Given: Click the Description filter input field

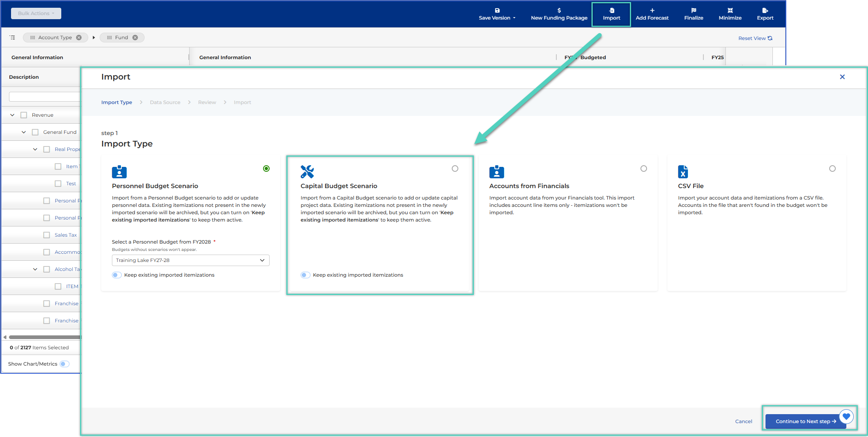Looking at the screenshot, I should coord(45,97).
